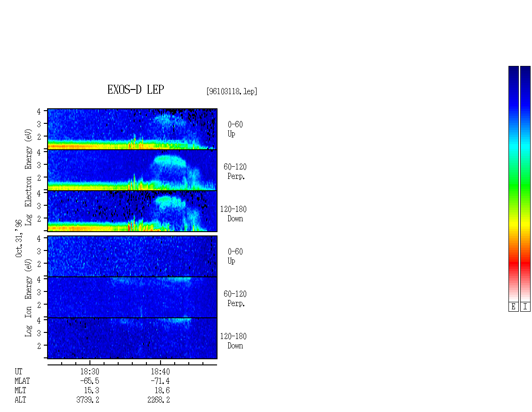
Task: Click the 18:30 tick on time axis
Action: click(x=89, y=363)
